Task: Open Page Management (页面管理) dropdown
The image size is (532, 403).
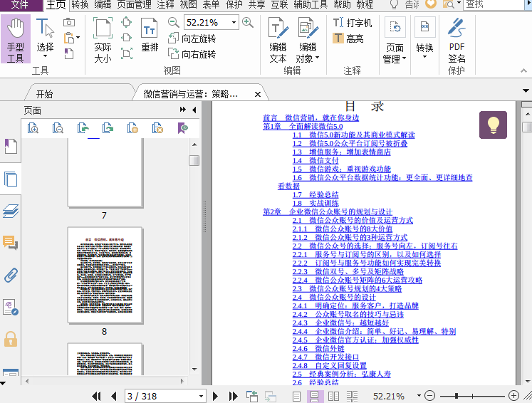Action: (395, 40)
